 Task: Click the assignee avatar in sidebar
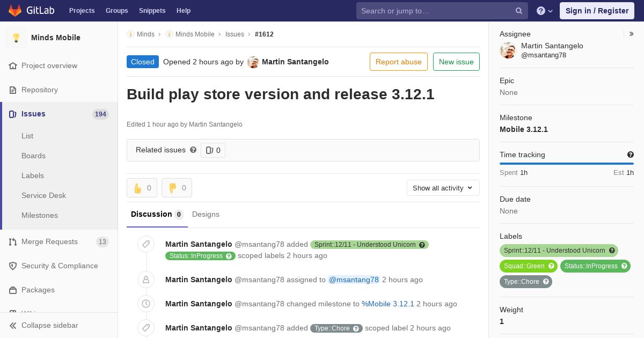[x=508, y=50]
